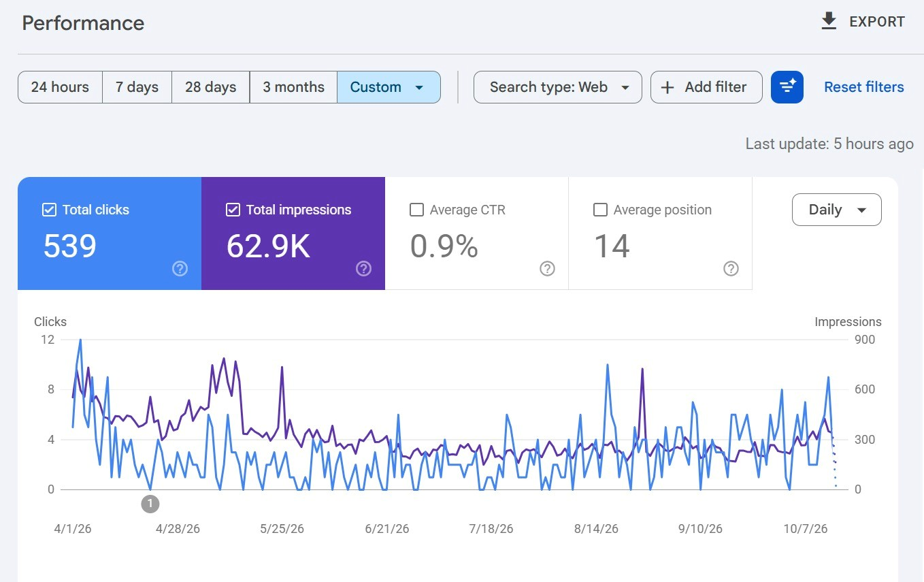Click help icon on Total clicks card

(x=180, y=269)
